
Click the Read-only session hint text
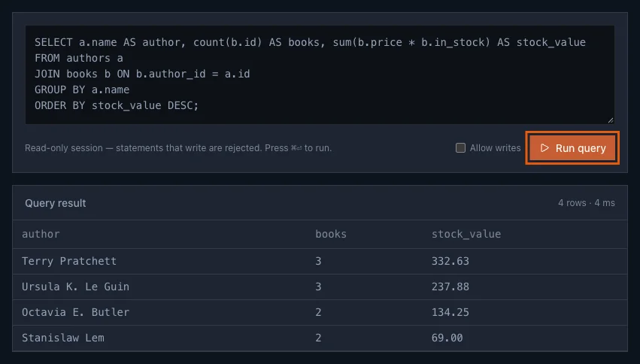pos(178,147)
